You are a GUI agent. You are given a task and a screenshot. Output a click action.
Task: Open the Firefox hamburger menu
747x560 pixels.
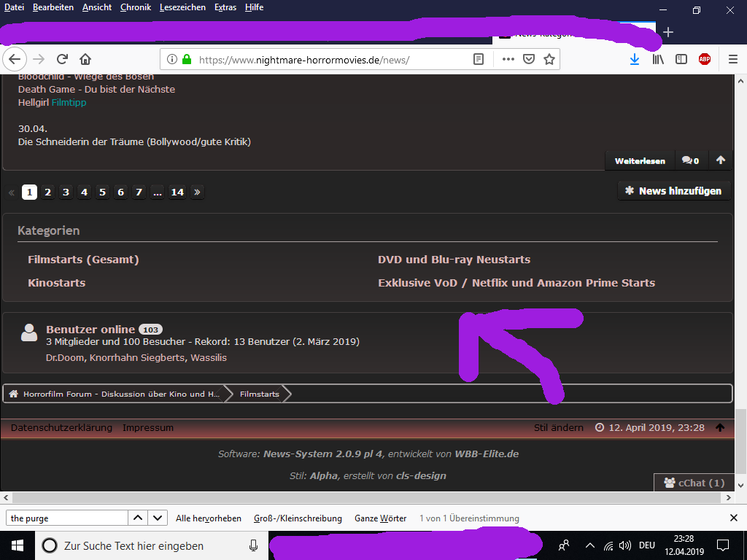click(x=733, y=59)
